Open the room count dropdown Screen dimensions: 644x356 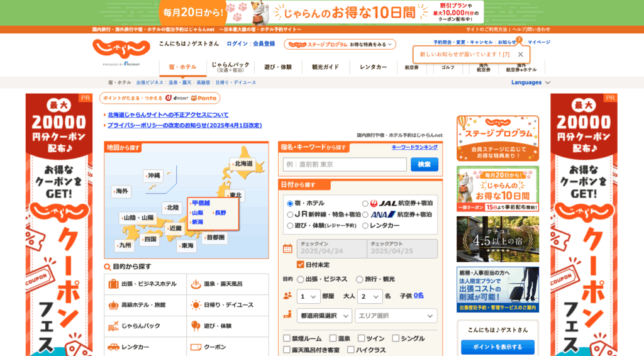[x=308, y=296]
